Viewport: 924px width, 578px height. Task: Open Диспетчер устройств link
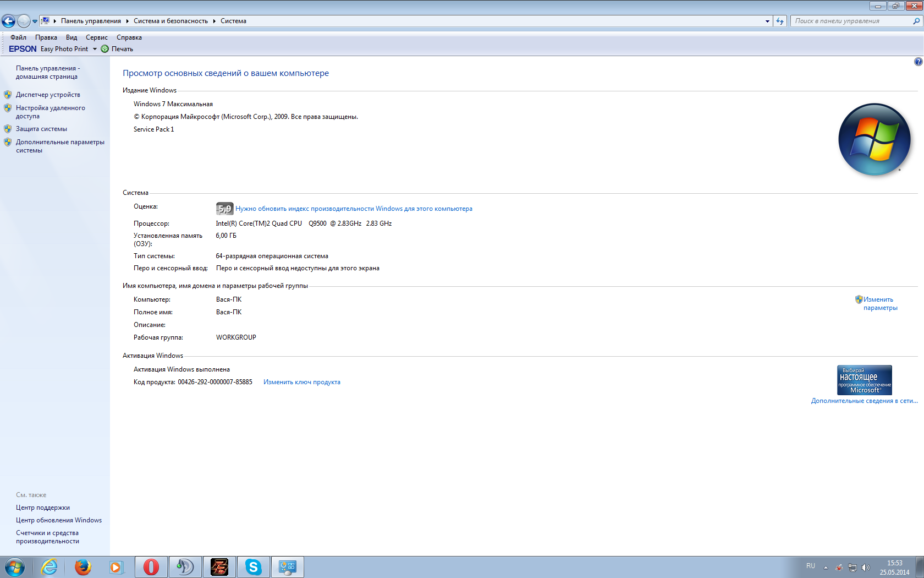pos(48,95)
